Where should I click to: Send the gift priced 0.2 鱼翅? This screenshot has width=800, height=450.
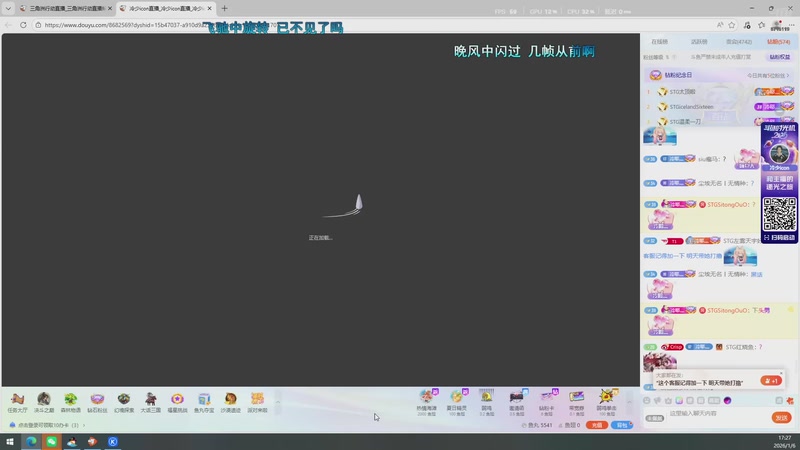487,403
